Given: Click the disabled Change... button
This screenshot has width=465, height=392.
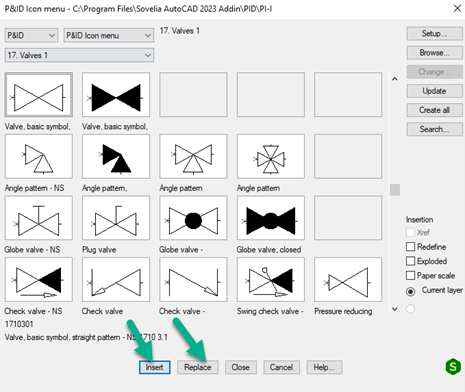Looking at the screenshot, I should (434, 72).
